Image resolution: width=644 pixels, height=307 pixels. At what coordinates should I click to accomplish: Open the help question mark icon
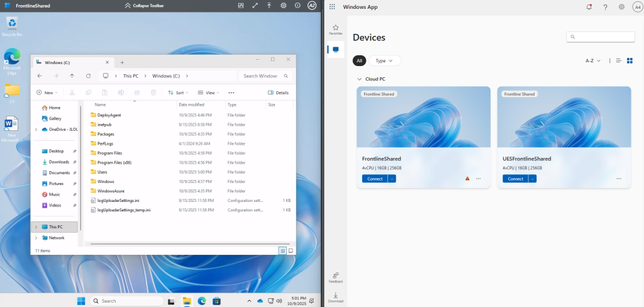point(605,7)
